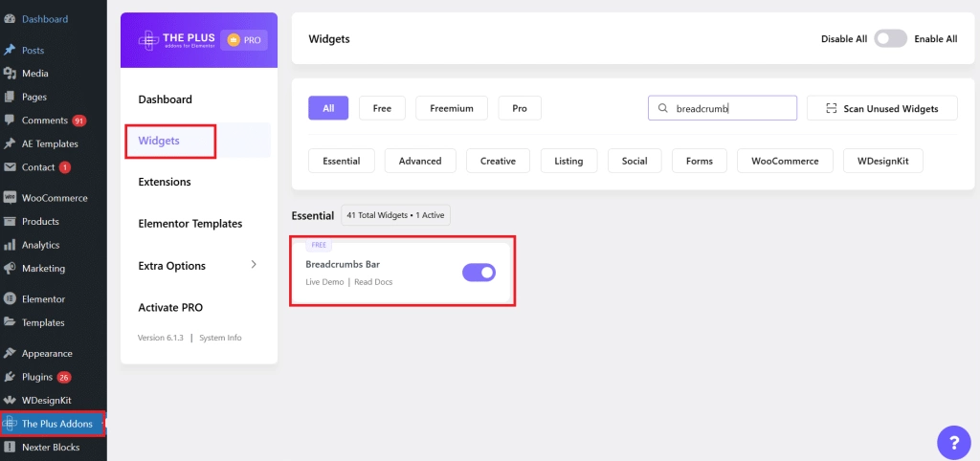Screen dimensions: 980x461
Task: Open the Extensions menu item
Action: (x=165, y=182)
